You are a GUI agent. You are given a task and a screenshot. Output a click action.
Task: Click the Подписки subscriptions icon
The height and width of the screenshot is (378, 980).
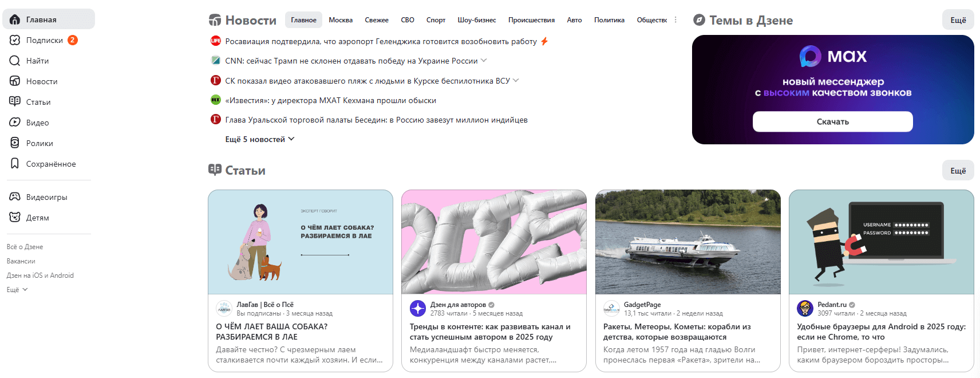coord(15,40)
